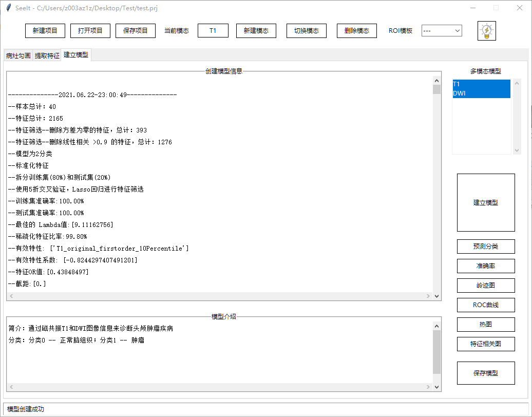Close the SeeIt window
The image size is (532, 417).
pos(520,8)
